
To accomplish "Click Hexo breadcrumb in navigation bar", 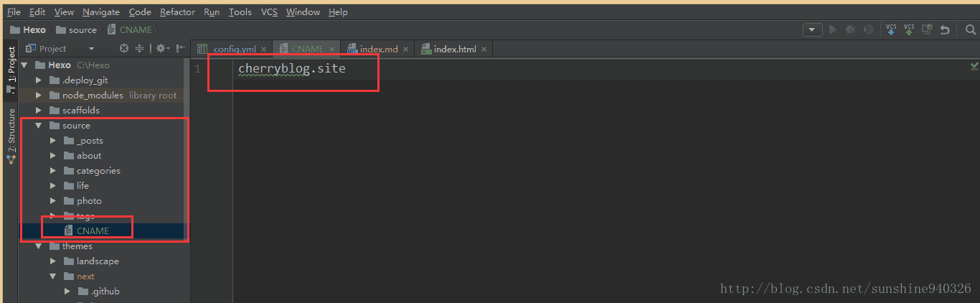I will tap(27, 30).
